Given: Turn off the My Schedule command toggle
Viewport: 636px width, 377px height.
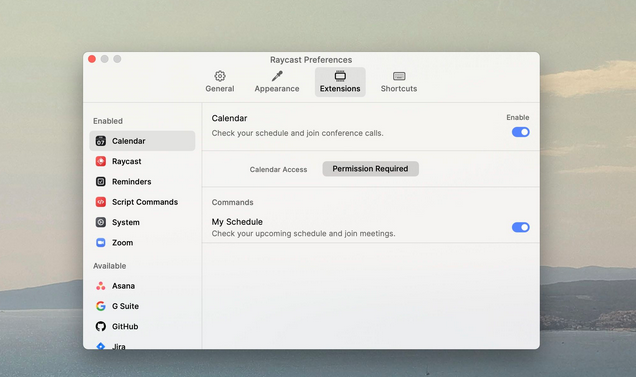Looking at the screenshot, I should coord(520,227).
